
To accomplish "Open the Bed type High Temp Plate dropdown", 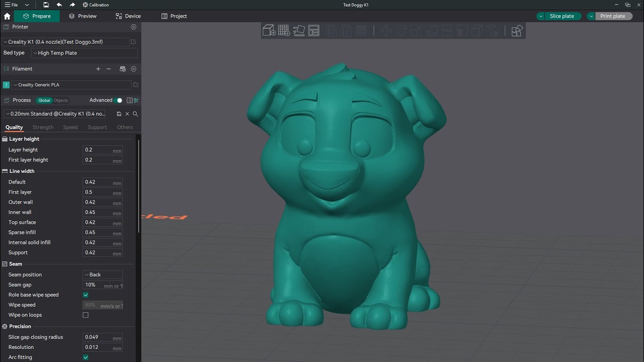I will [x=85, y=53].
